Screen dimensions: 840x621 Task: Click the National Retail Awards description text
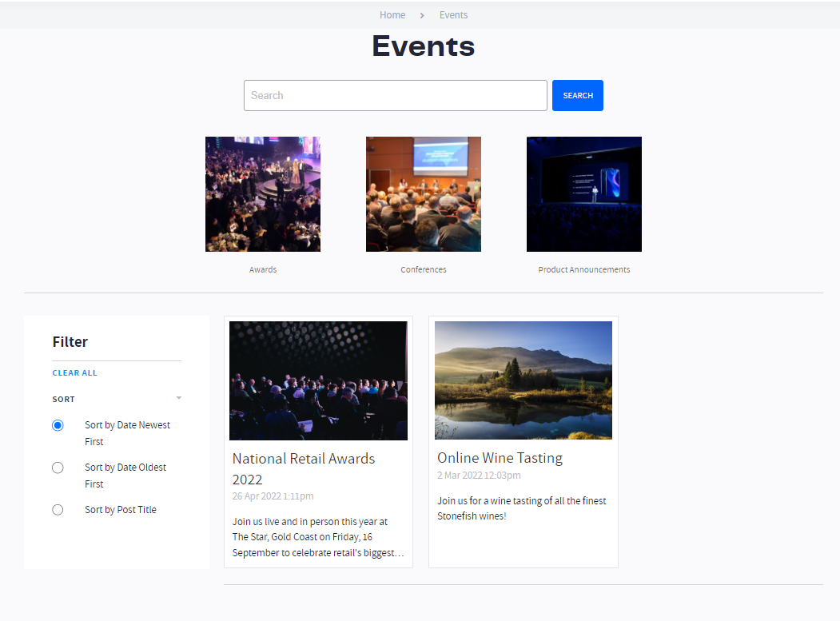pos(317,537)
